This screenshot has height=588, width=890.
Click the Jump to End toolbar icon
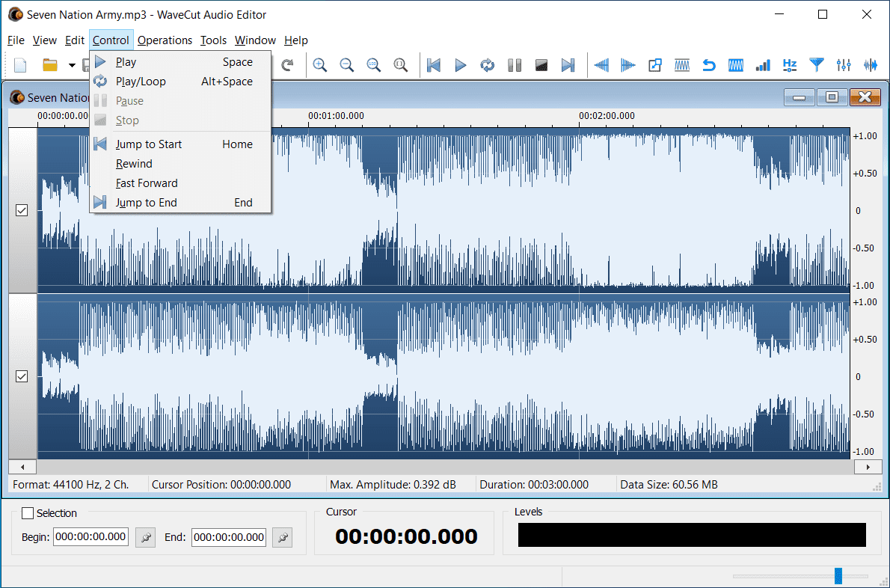[x=568, y=65]
